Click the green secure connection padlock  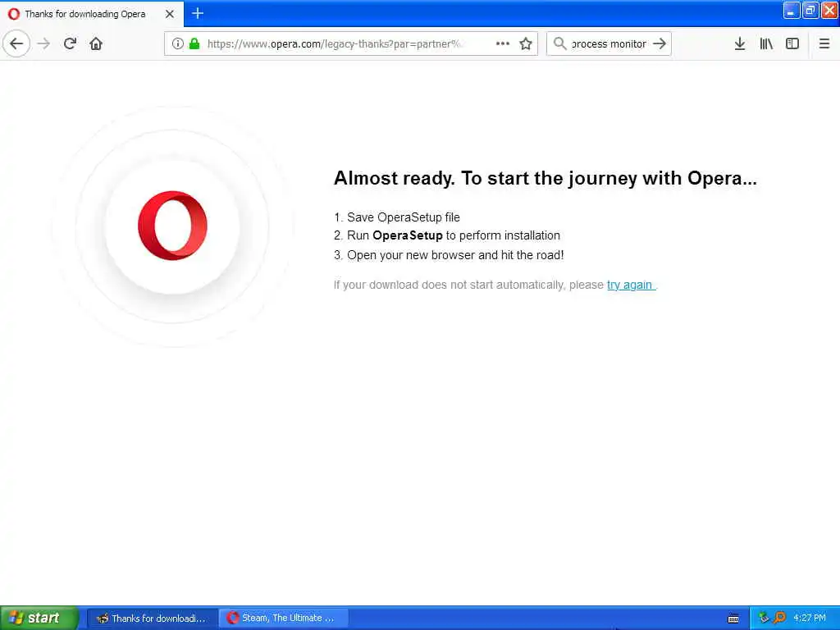coord(194,43)
